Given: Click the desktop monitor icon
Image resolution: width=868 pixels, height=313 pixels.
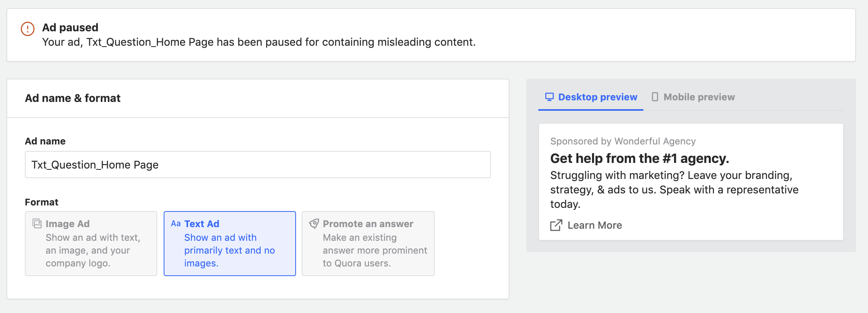Looking at the screenshot, I should [x=549, y=97].
